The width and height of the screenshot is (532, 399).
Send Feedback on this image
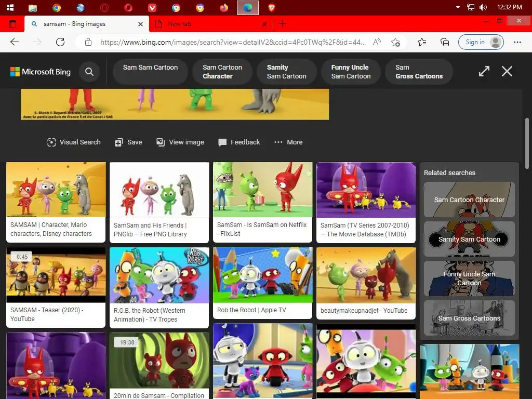tap(239, 142)
